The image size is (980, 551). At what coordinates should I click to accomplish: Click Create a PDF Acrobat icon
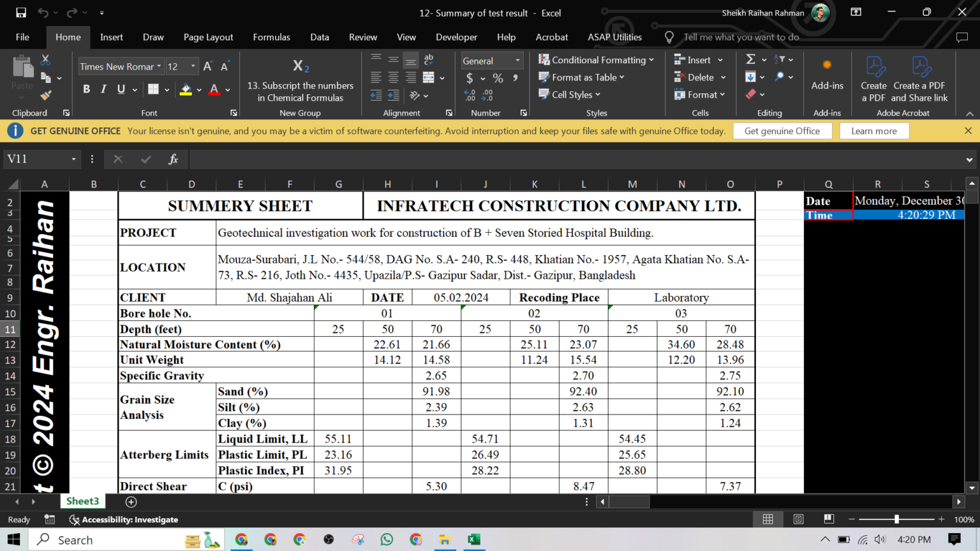tap(874, 77)
